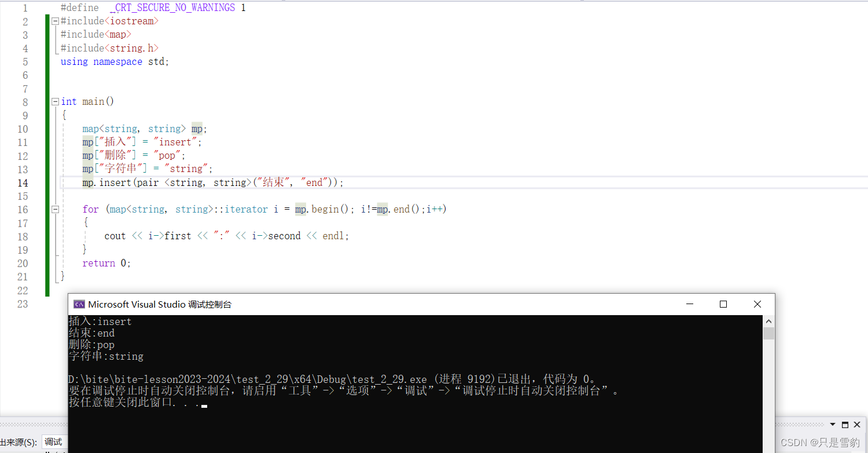Close the Visual Studio debug console window
This screenshot has width=868, height=453.
tap(757, 304)
